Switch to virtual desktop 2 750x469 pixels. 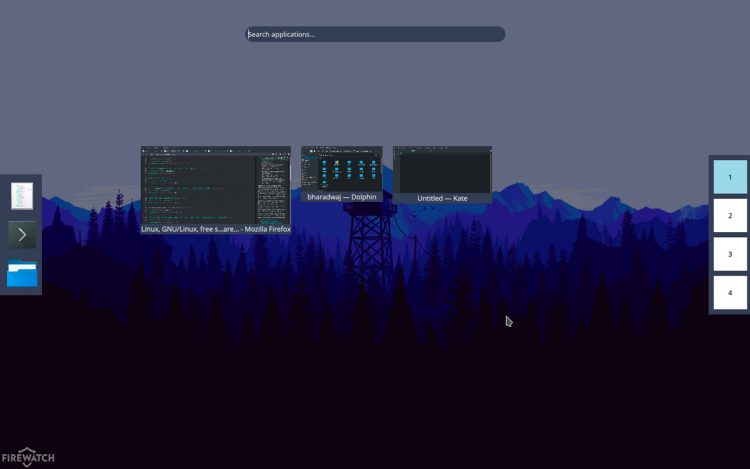point(730,216)
